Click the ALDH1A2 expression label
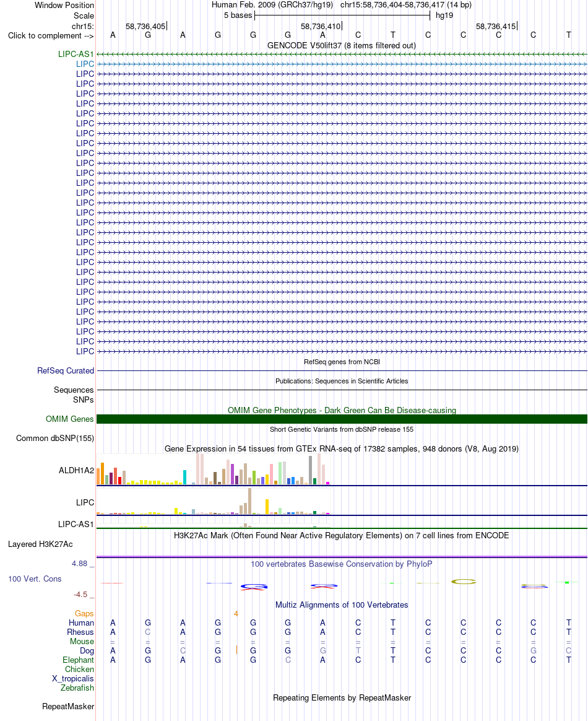The width and height of the screenshot is (588, 721). [76, 470]
